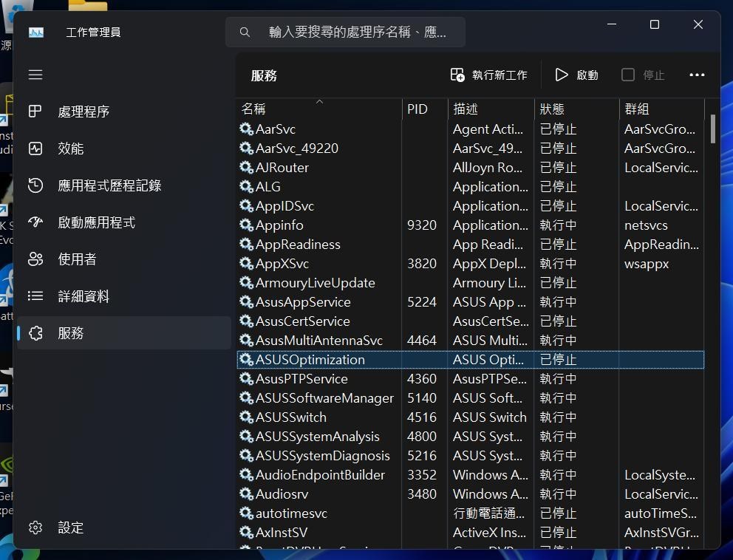This screenshot has width=733, height=560.
Task: Open the three-dot more options menu
Action: point(697,75)
